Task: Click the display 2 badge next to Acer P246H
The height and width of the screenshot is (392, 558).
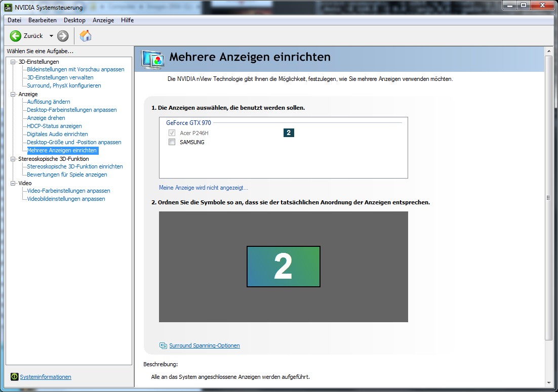Action: pos(289,133)
